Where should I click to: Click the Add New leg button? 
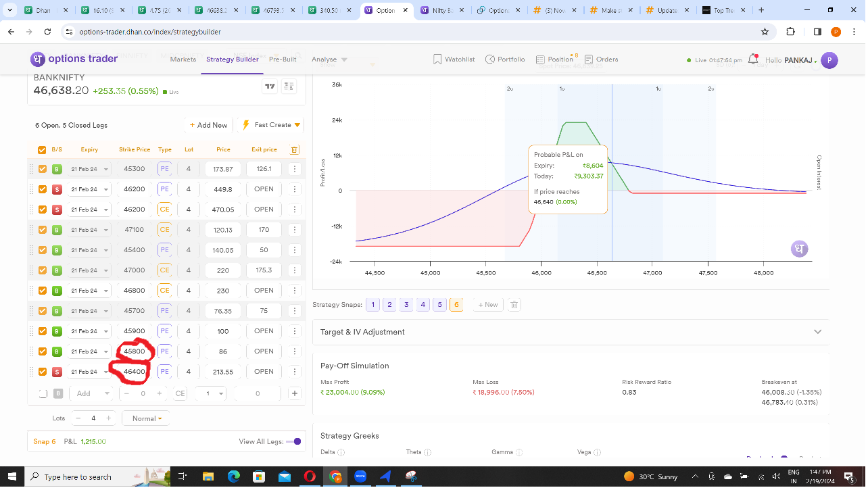pos(208,125)
